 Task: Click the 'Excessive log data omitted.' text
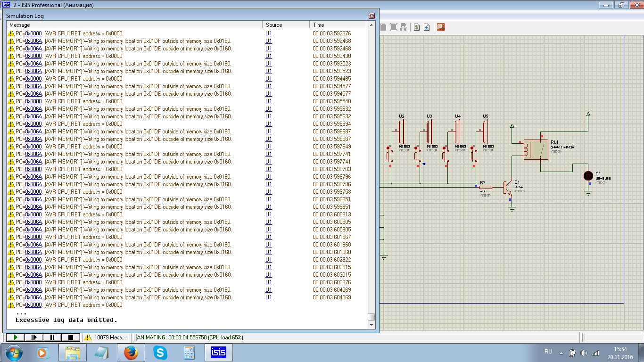point(66,320)
